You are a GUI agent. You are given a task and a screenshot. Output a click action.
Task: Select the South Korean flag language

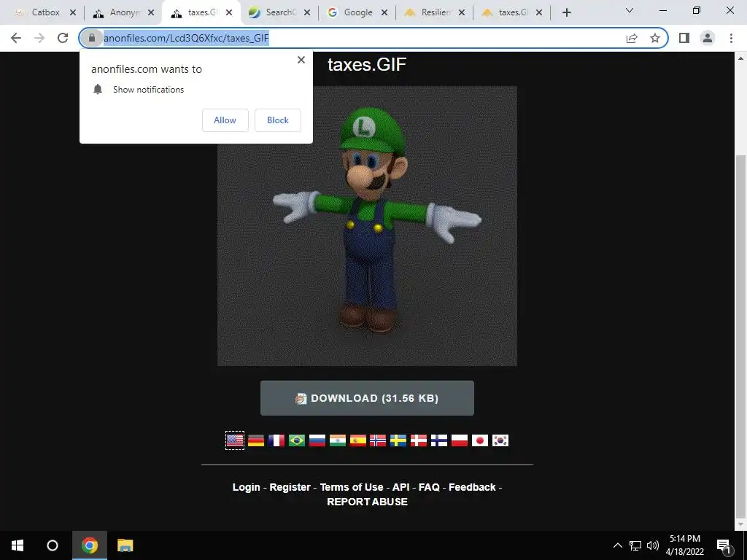coord(500,440)
